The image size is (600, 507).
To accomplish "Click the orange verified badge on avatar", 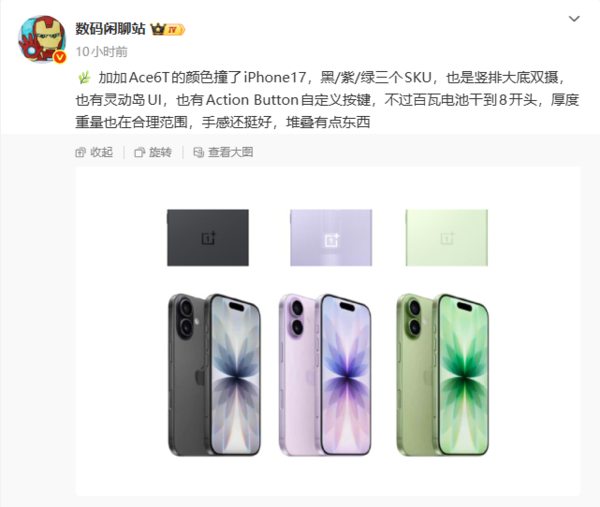I will pyautogui.click(x=60, y=57).
